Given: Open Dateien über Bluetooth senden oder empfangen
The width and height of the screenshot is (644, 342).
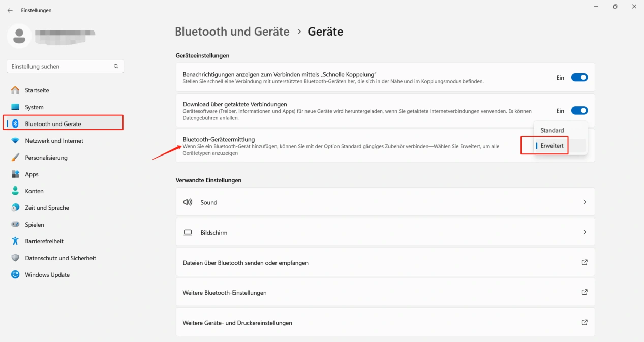Looking at the screenshot, I should [246, 263].
